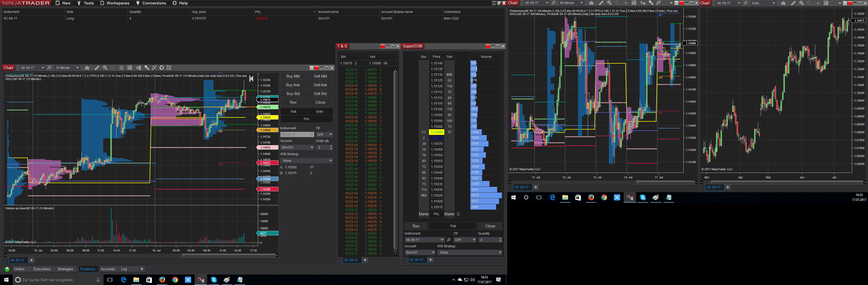Viewport: 868px width, 285px height.
Task: Expand the SuperDOM Account Sim101 dropdown
Action: (420, 252)
